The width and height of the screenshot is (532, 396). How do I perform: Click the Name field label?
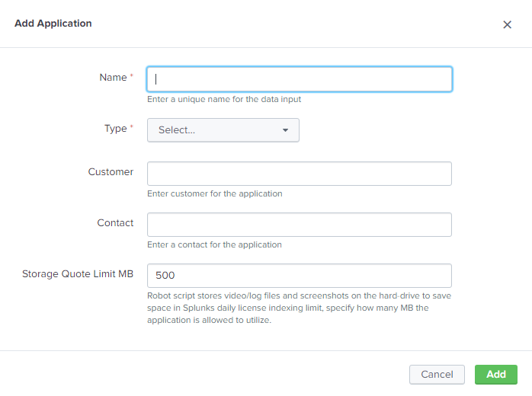pos(113,78)
